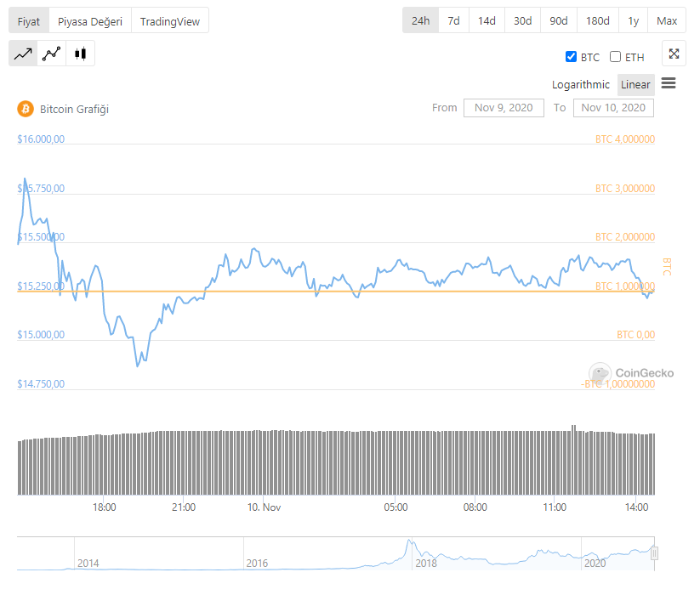Click the CoinGecko watermark logo

click(600, 372)
